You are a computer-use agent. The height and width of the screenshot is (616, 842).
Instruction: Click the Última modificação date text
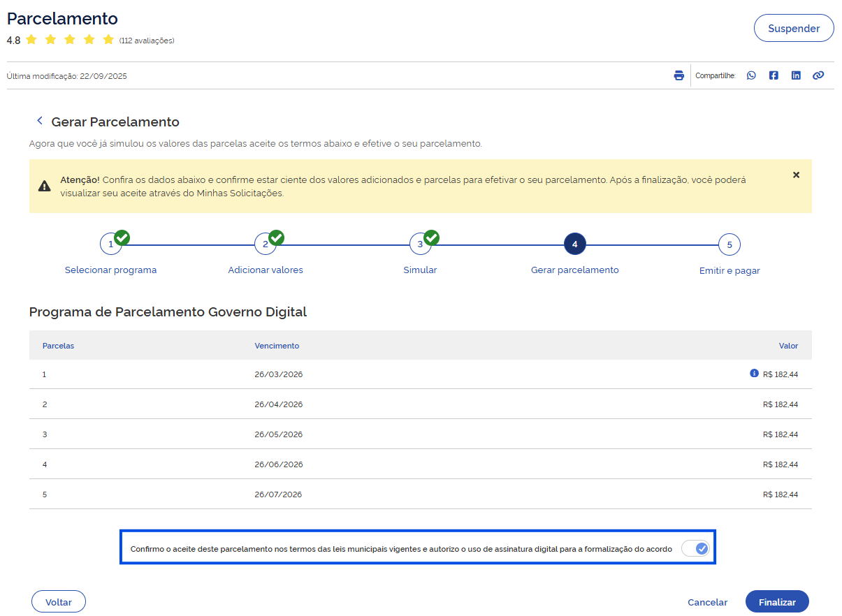point(67,76)
